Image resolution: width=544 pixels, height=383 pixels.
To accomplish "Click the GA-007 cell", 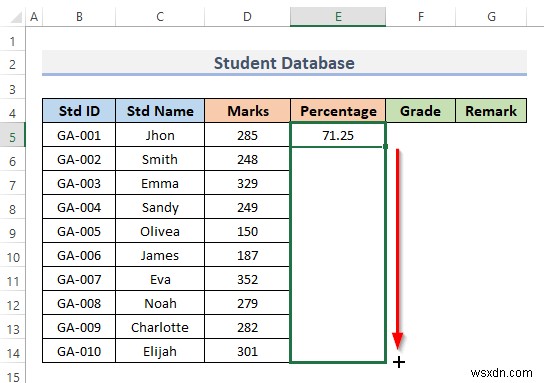I will [x=79, y=279].
